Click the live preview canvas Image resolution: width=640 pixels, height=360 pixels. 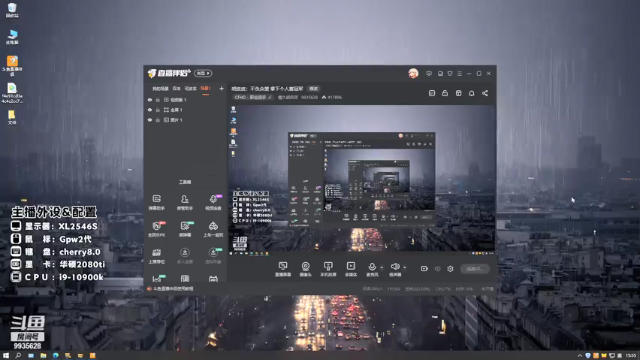point(361,180)
